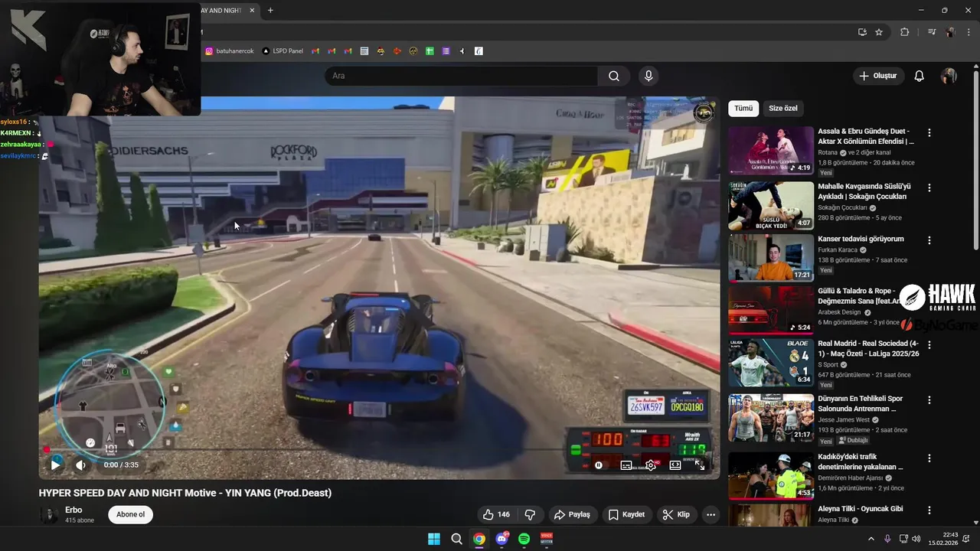Screen dimensions: 980x551
Task: Open options for Aleyna Tilki video
Action: coord(929,510)
